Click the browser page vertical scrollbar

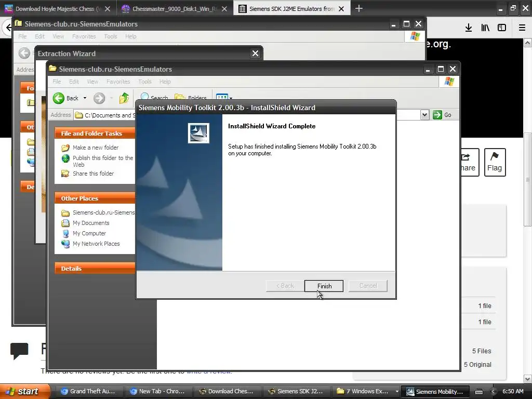tap(527, 179)
